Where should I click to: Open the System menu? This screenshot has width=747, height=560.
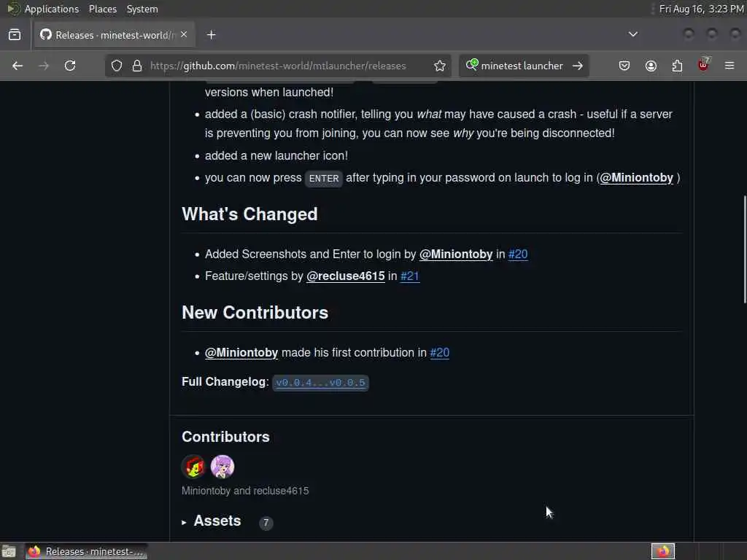[142, 9]
